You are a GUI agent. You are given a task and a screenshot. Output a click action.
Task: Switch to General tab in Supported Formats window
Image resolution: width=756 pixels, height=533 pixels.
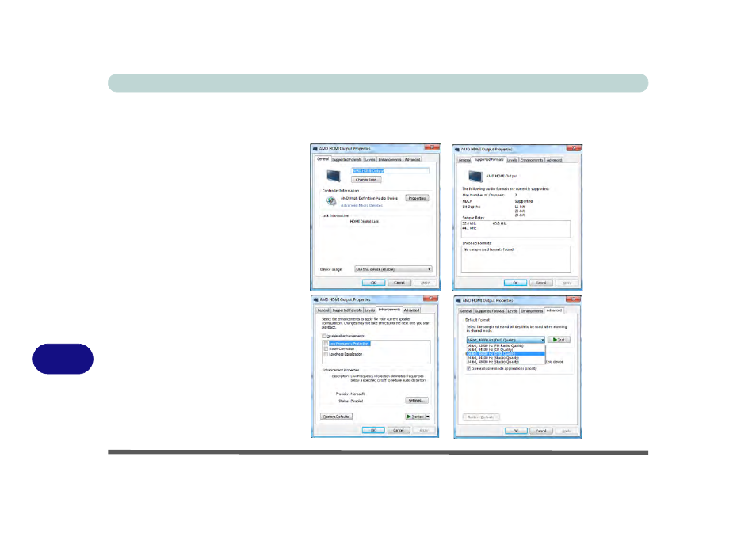pos(464,160)
